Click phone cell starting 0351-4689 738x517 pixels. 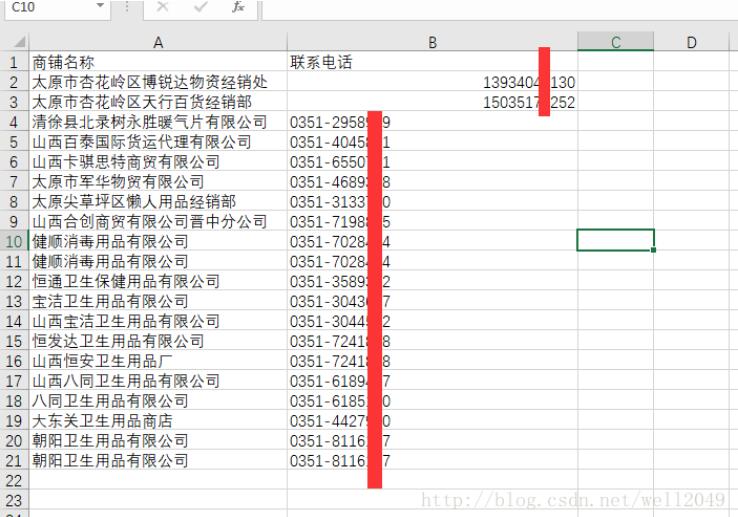433,181
